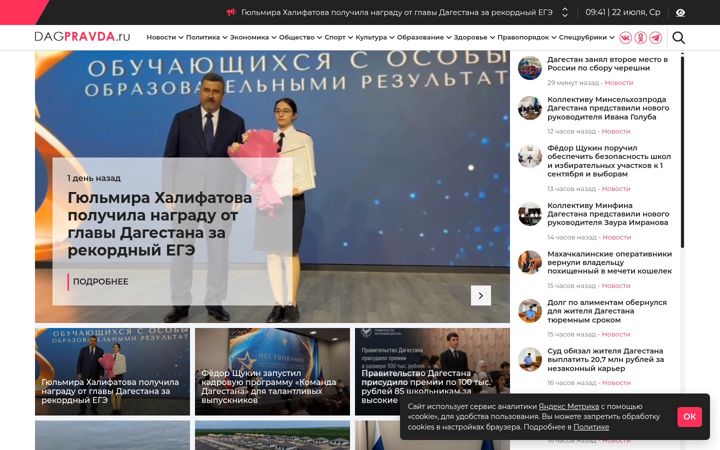
Task: Click the ПОДРОБНЕЕ link in hero banner
Action: (100, 282)
